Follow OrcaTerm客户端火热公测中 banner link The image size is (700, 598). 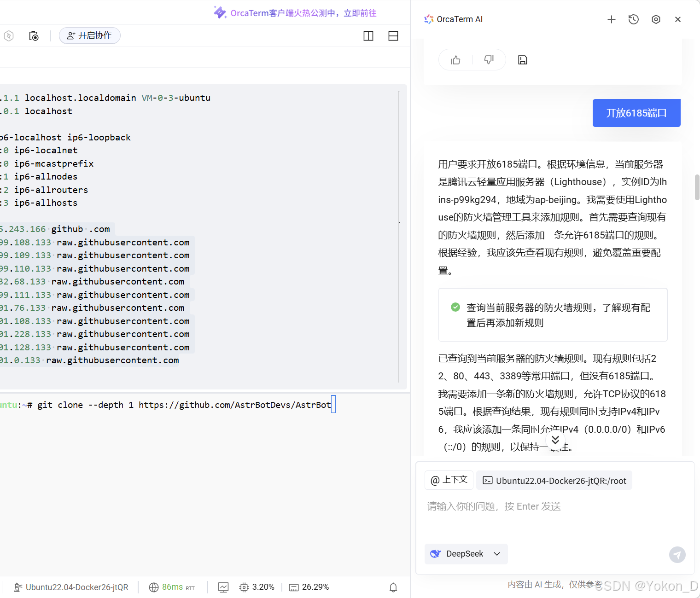coord(303,13)
